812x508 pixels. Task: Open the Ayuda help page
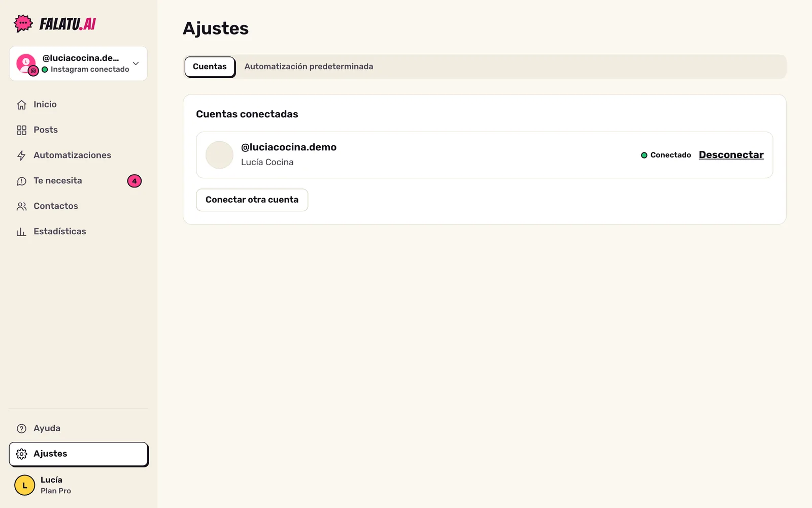pyautogui.click(x=79, y=428)
